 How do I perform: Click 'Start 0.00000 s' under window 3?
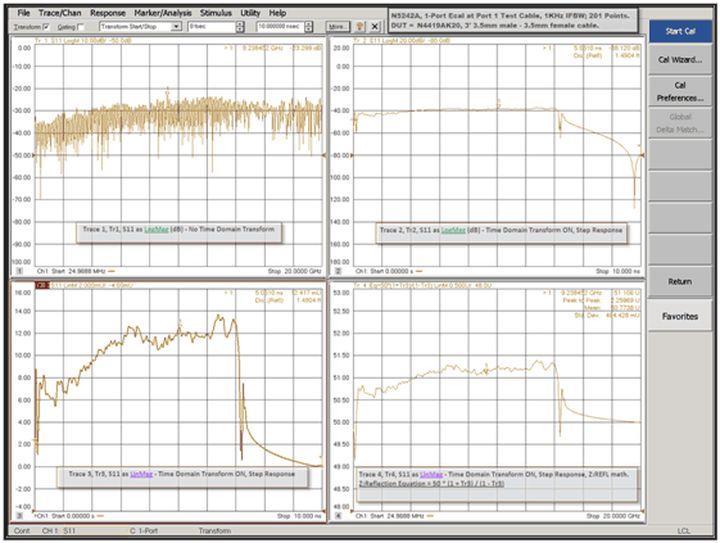tap(73, 516)
